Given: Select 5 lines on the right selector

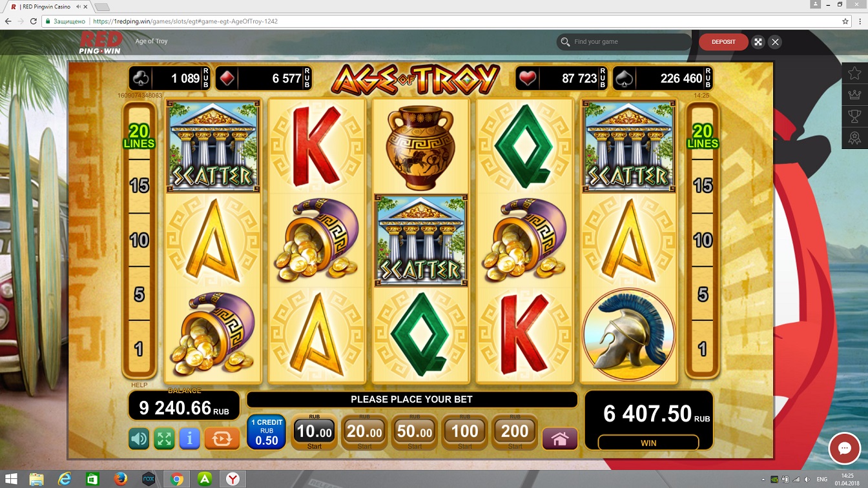Looking at the screenshot, I should [703, 294].
